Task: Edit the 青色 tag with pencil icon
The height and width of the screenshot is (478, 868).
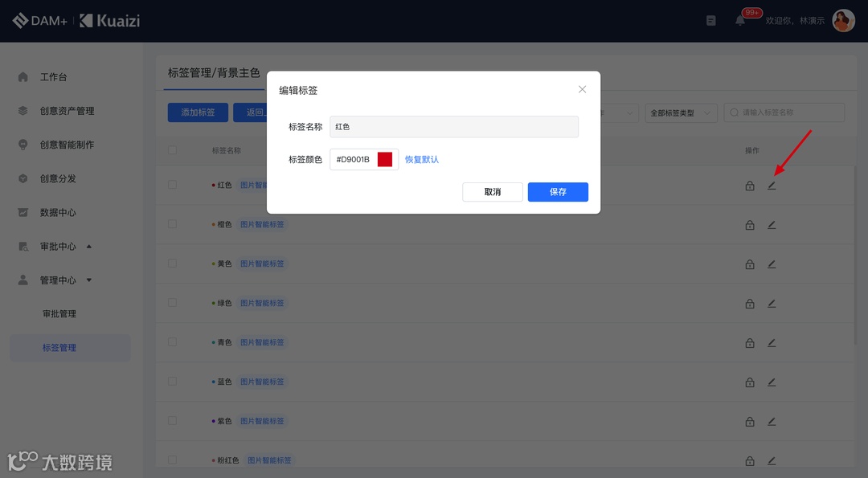Action: click(772, 343)
